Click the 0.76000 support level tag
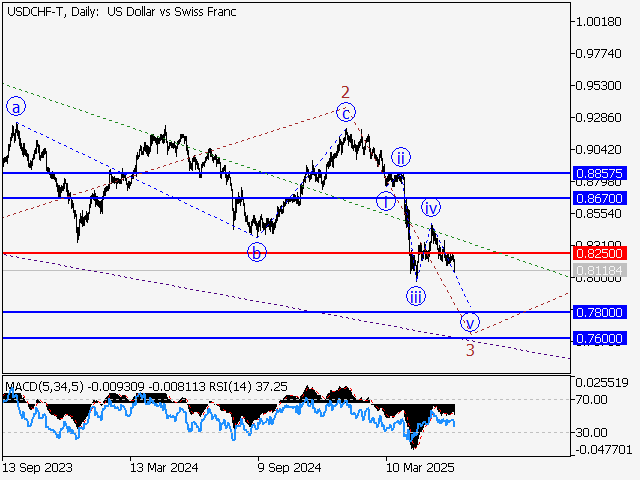 pos(600,338)
